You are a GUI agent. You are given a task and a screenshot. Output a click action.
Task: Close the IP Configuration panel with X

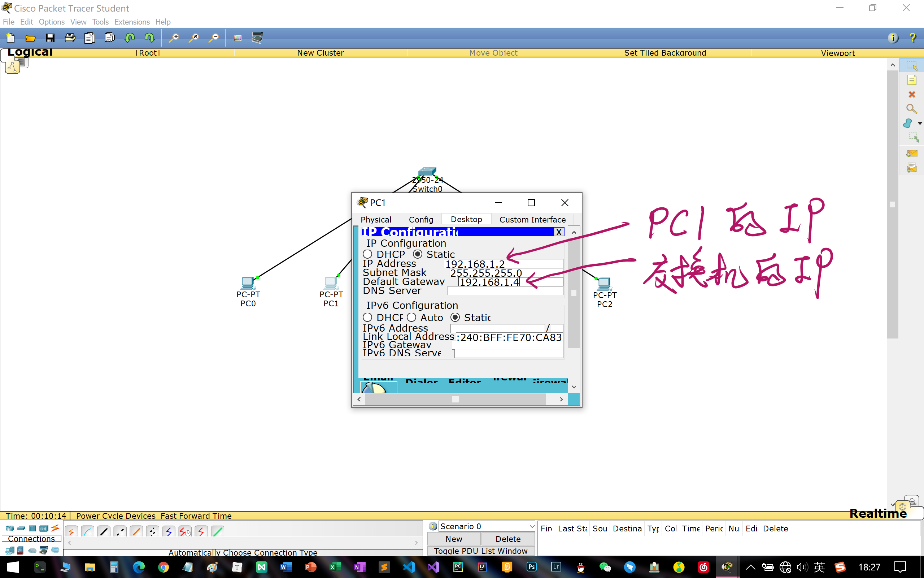[559, 232]
